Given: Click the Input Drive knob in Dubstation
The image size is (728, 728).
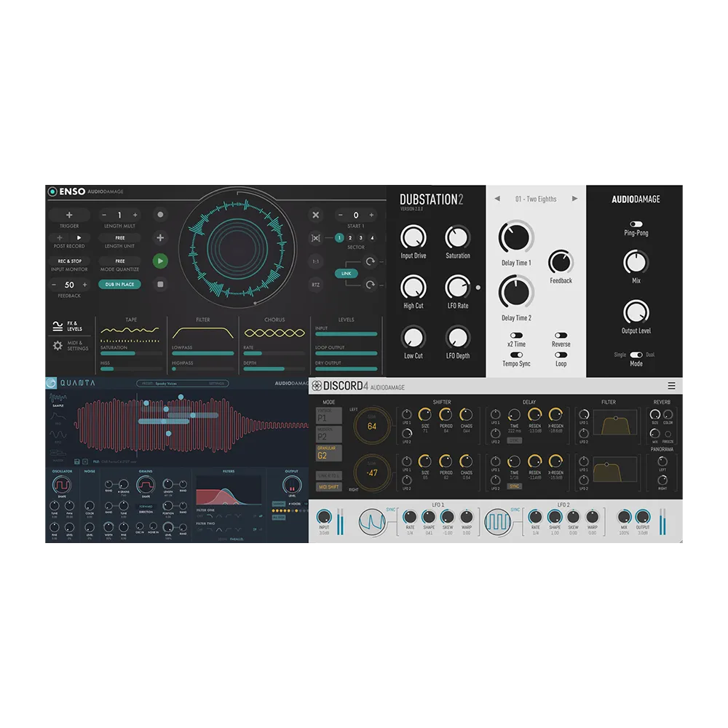Looking at the screenshot, I should coord(414,237).
